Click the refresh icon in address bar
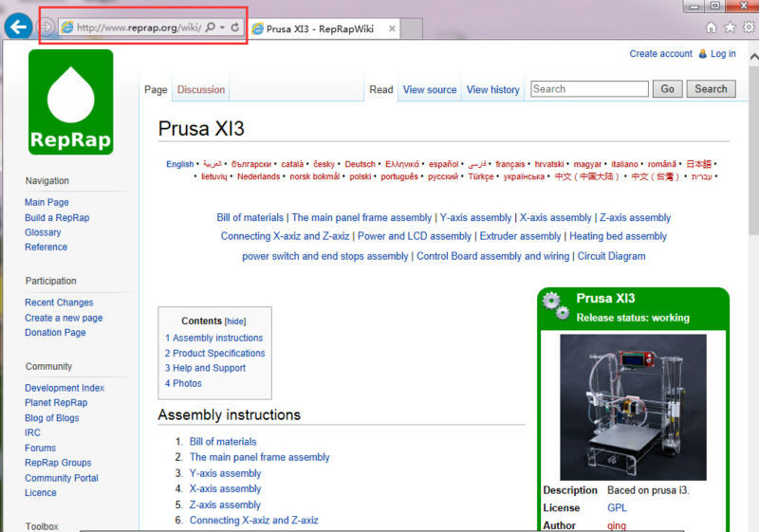Viewport: 759px width, 532px height. (x=235, y=28)
